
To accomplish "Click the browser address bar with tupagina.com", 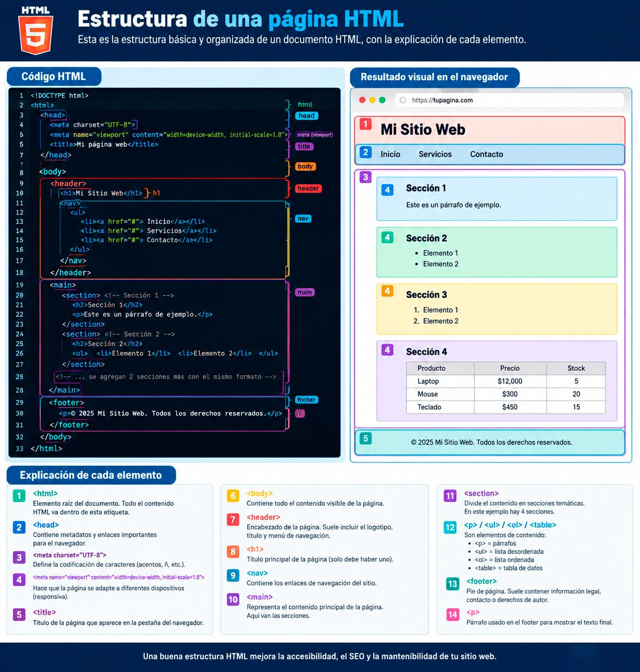I will 509,100.
